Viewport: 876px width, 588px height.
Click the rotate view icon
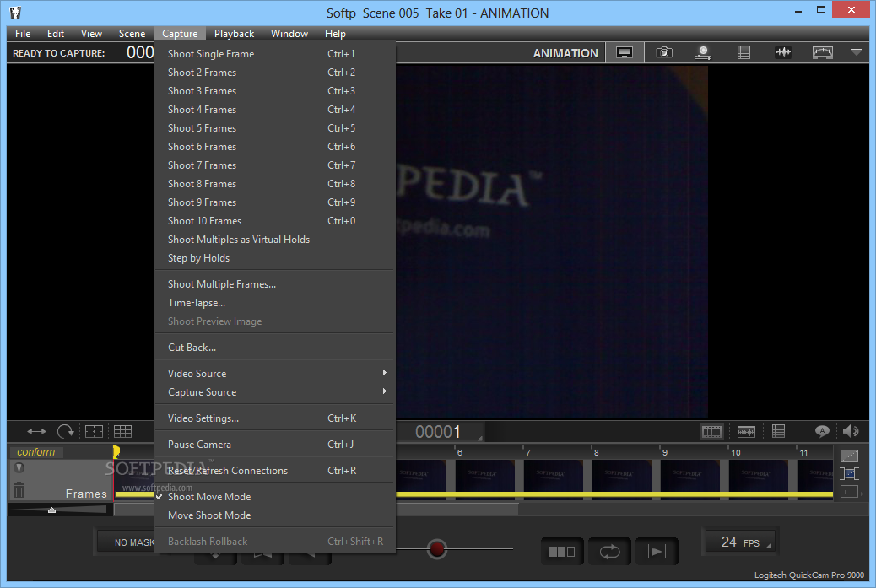click(65, 431)
